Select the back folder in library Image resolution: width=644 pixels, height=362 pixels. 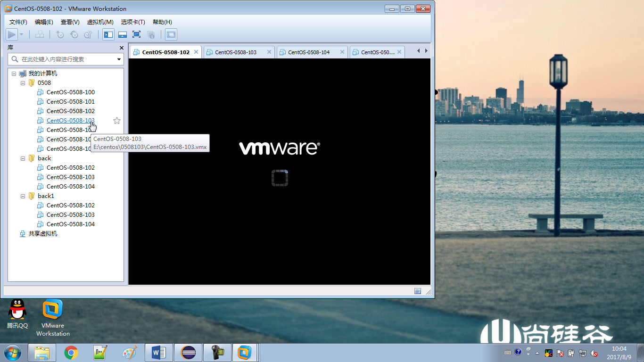tap(44, 158)
